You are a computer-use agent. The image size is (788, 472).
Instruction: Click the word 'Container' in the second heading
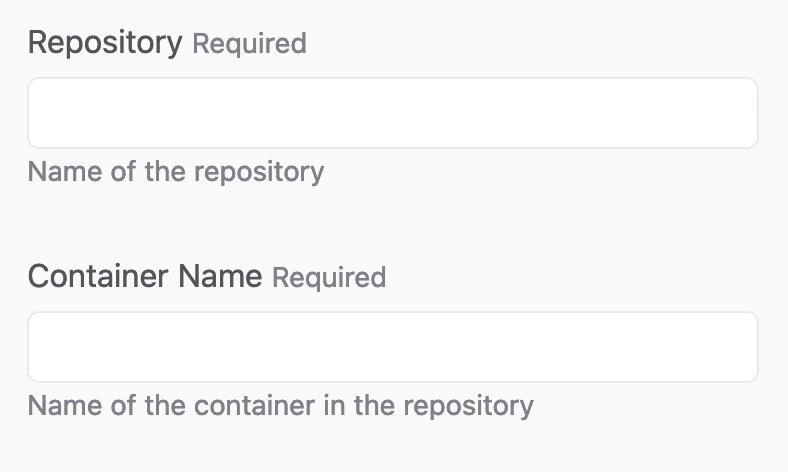coord(98,276)
